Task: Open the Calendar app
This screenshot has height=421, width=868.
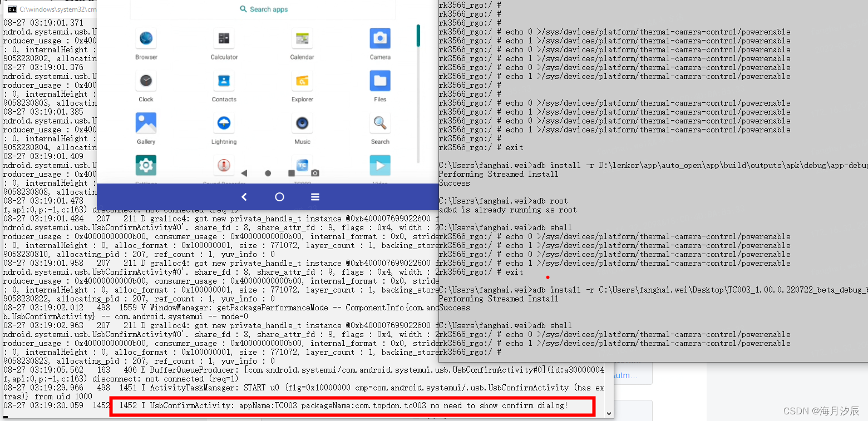Action: [302, 39]
